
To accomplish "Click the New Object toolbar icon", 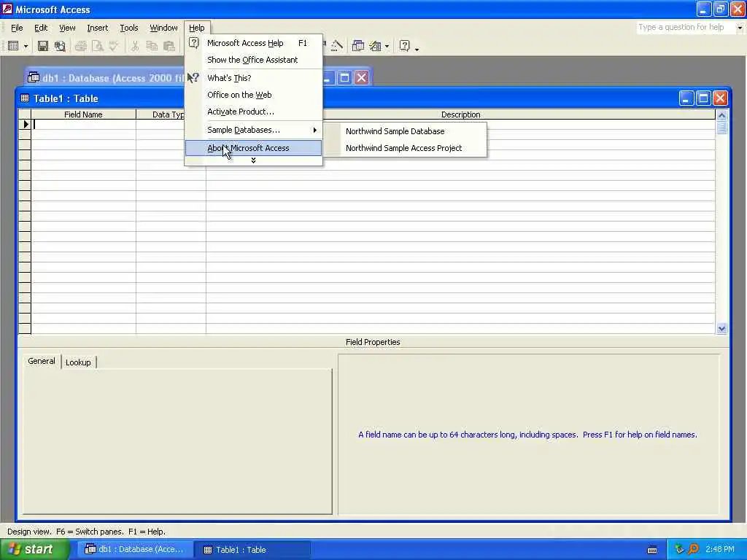I will coord(376,46).
